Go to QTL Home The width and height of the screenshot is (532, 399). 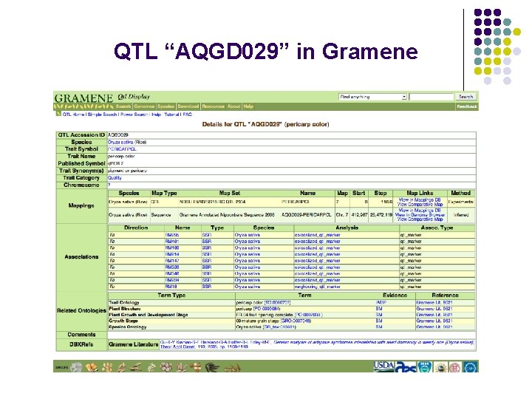[74, 115]
